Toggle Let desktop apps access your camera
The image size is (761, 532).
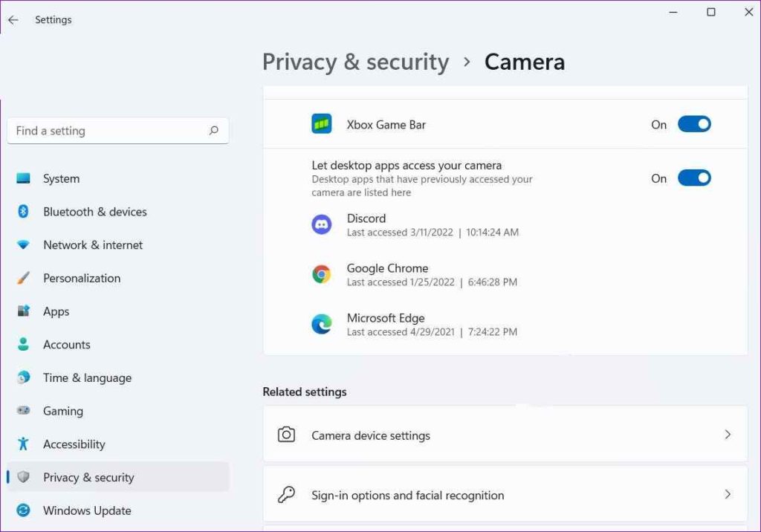click(x=694, y=178)
